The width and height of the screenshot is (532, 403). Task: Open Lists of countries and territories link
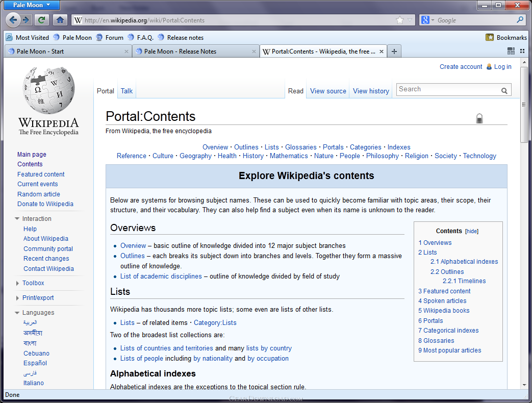pos(167,348)
